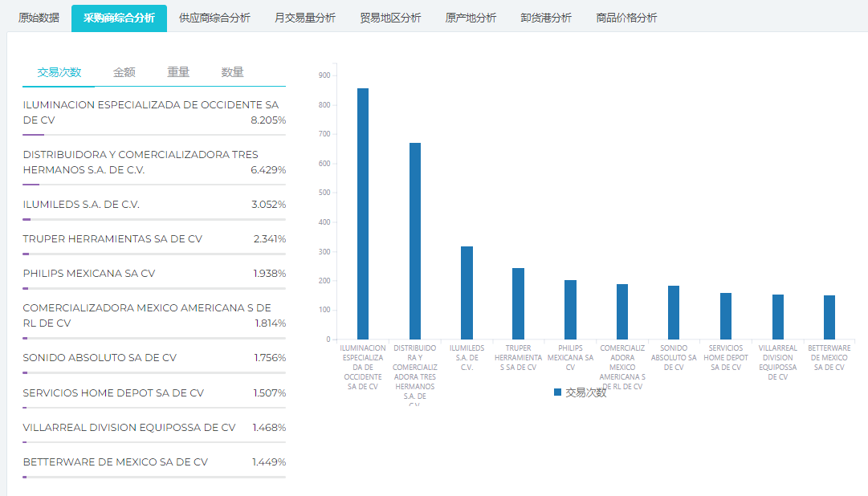The height and width of the screenshot is (496, 868).
Task: Select ILUMILEDS S.A. DE C.V. in list
Action: click(81, 205)
